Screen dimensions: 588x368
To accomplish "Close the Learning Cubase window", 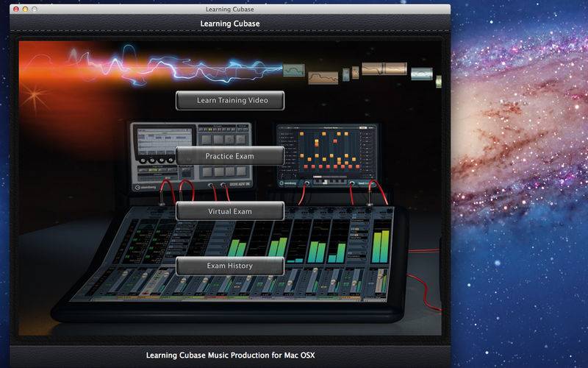I will tap(15, 9).
